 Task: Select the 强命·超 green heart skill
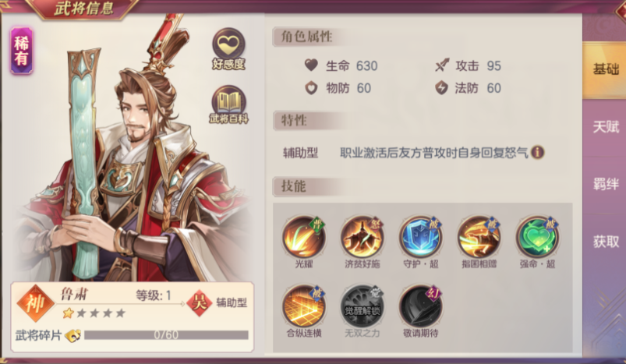point(537,238)
